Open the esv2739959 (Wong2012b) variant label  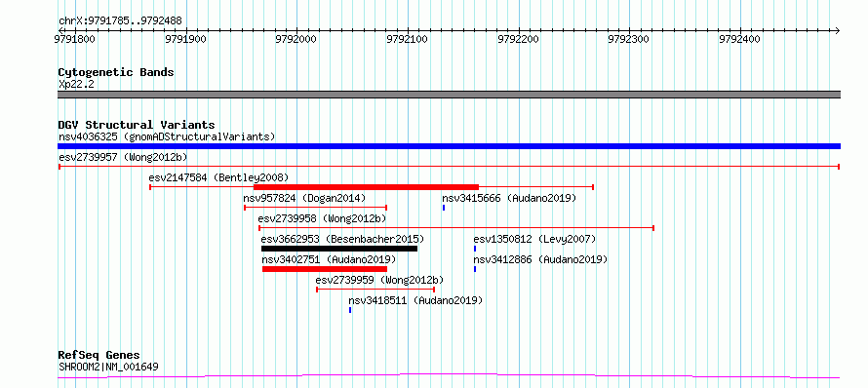[379, 280]
